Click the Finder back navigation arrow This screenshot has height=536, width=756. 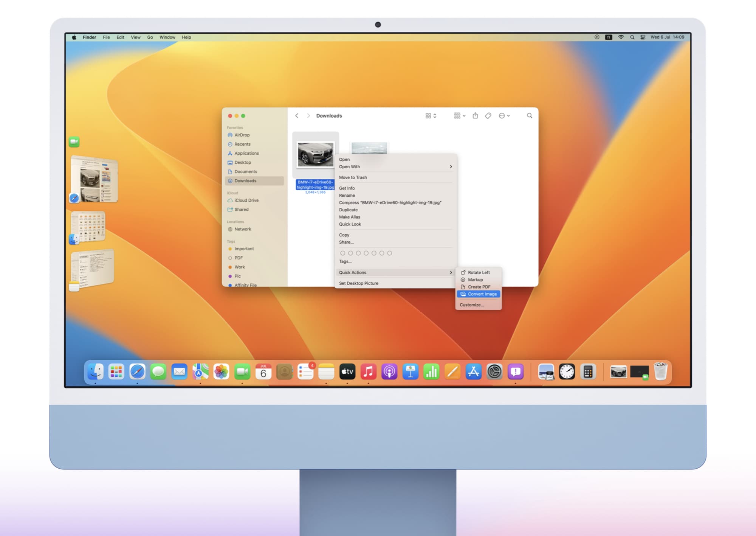tap(297, 116)
